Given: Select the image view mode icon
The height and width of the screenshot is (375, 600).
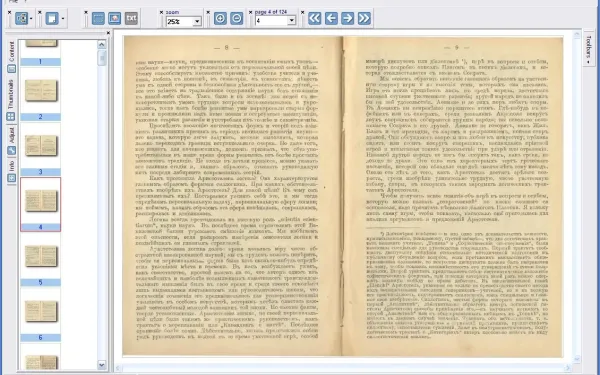Looking at the screenshot, I should (115, 18).
